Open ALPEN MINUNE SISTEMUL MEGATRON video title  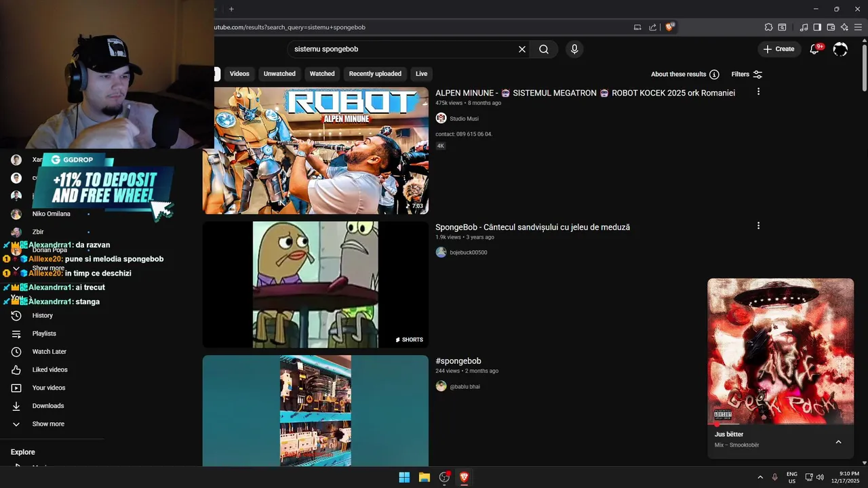coord(585,93)
